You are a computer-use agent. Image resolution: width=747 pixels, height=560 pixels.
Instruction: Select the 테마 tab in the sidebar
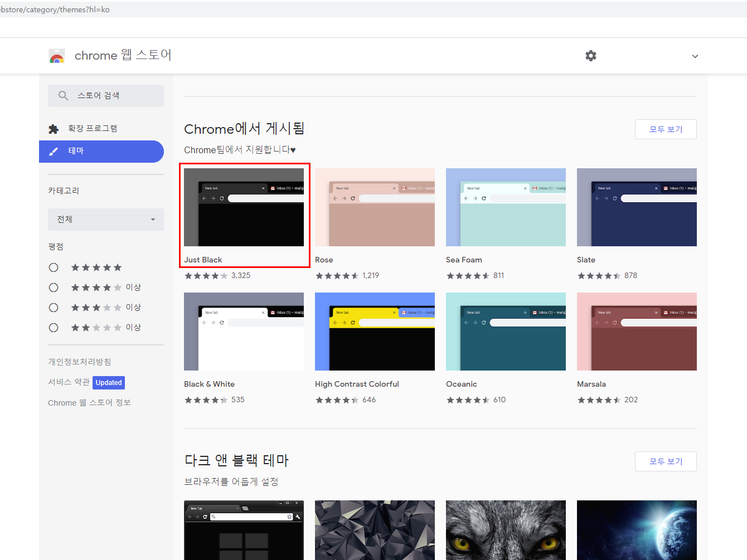pyautogui.click(x=101, y=152)
